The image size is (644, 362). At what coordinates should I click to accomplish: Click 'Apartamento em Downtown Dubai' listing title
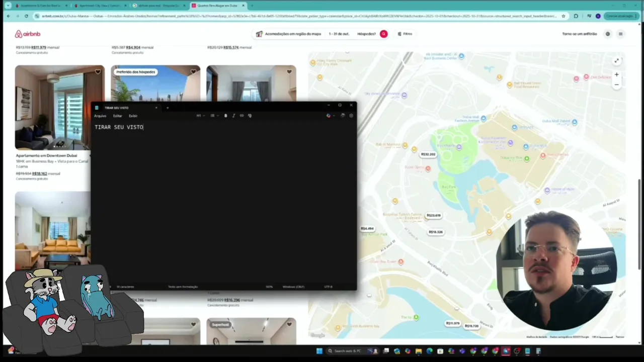[x=46, y=155]
